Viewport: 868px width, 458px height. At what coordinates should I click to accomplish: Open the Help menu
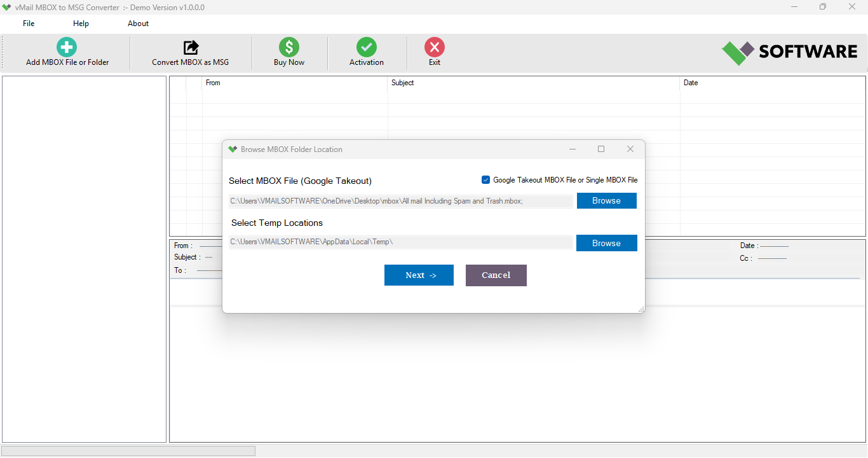click(81, 24)
